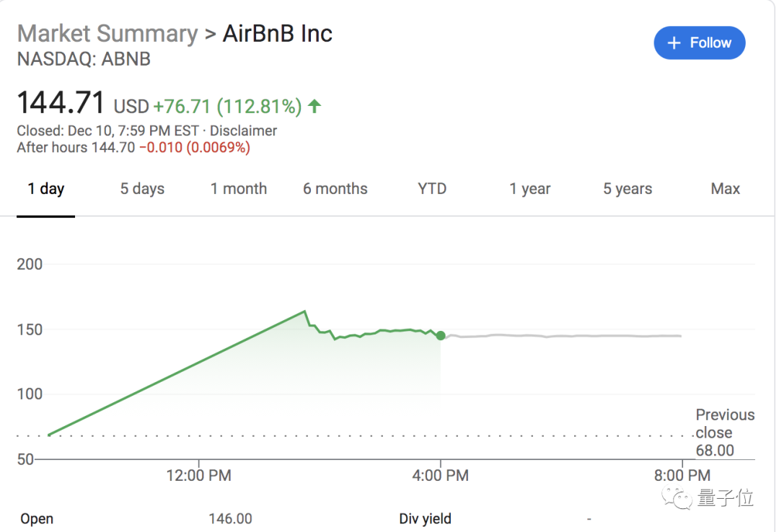Image resolution: width=779 pixels, height=532 pixels.
Task: Switch to the 5 days tab
Action: pos(142,189)
